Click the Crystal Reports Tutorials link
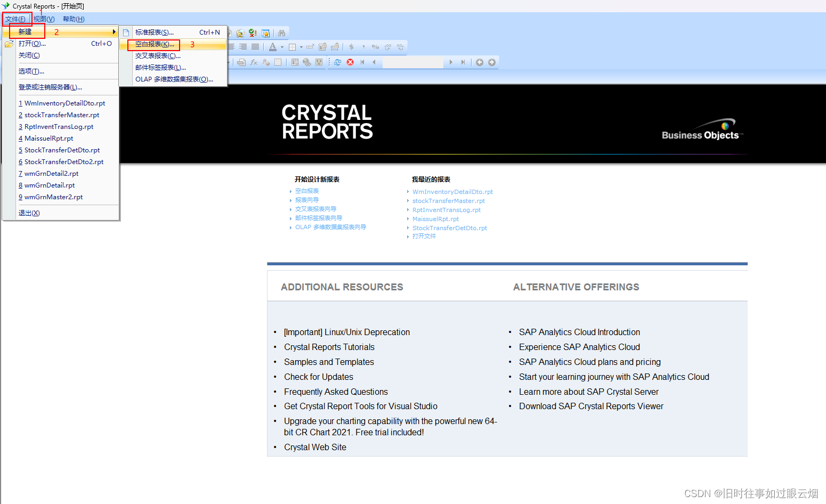This screenshot has height=504, width=826. (x=329, y=347)
